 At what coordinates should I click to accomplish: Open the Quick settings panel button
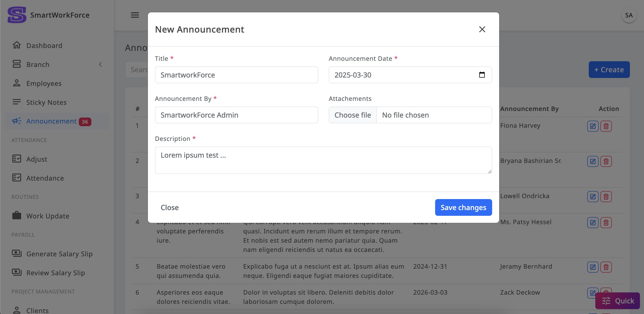coord(617,301)
